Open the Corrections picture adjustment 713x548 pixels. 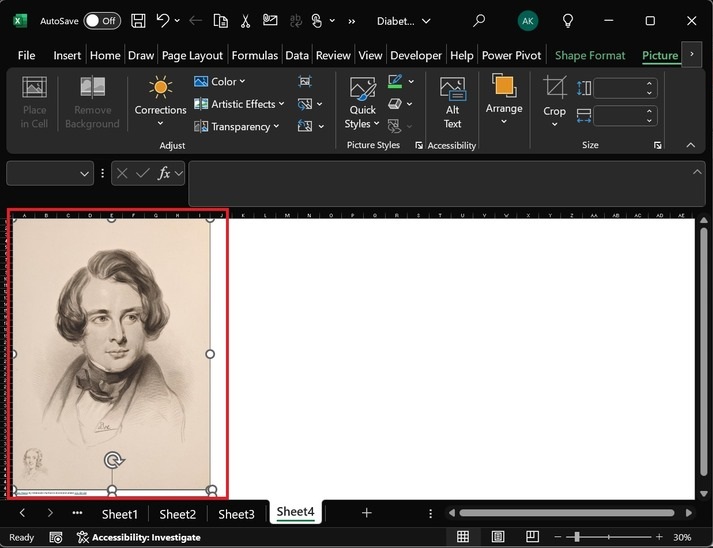pyautogui.click(x=160, y=100)
